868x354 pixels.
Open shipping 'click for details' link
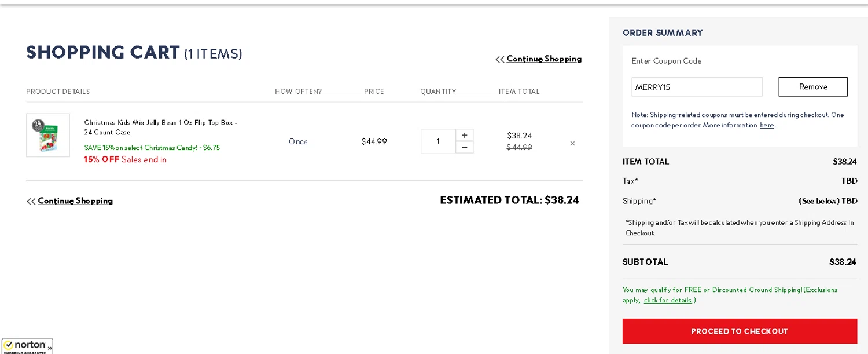pos(668,300)
